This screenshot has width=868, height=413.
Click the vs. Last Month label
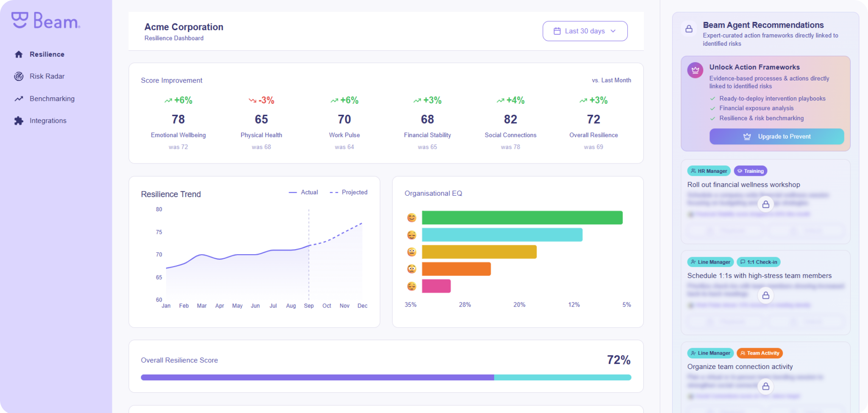[612, 80]
